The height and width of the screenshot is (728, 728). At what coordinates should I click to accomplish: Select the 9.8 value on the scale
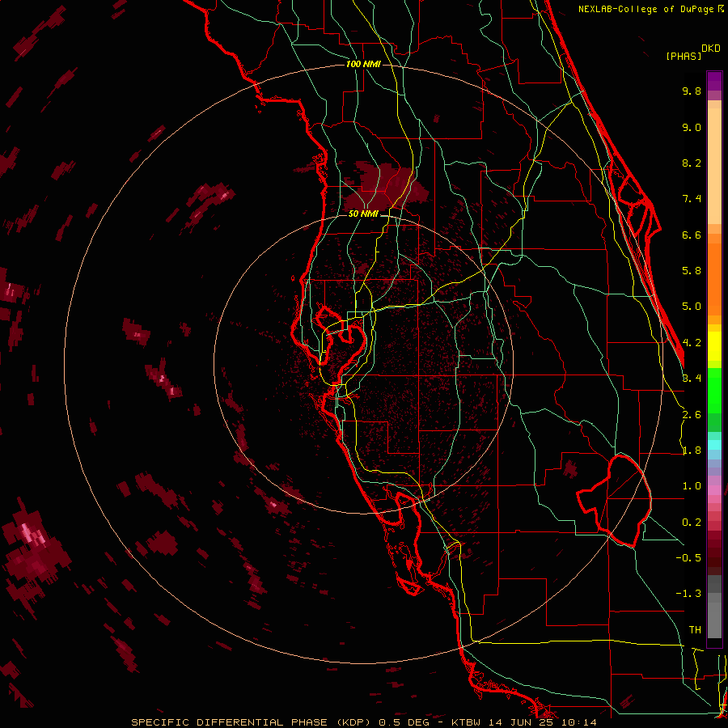(692, 91)
